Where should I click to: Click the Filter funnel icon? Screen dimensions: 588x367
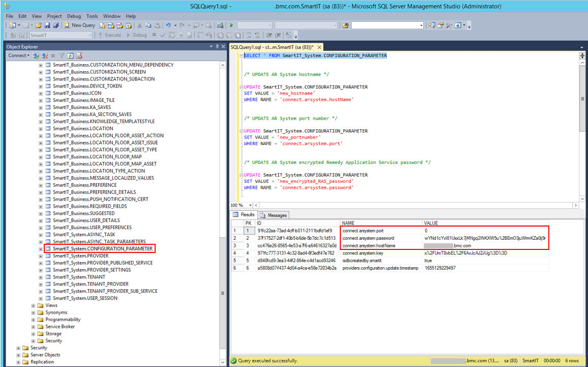(62, 55)
